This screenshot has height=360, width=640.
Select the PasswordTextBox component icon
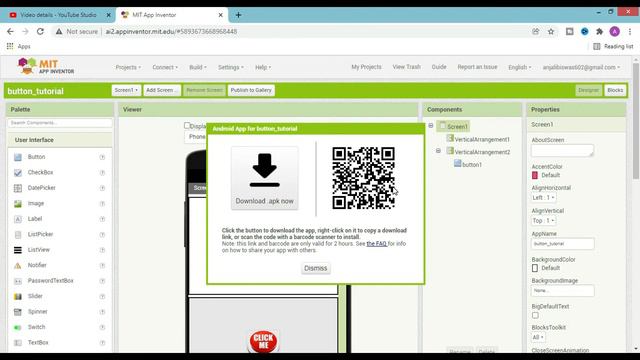click(18, 281)
